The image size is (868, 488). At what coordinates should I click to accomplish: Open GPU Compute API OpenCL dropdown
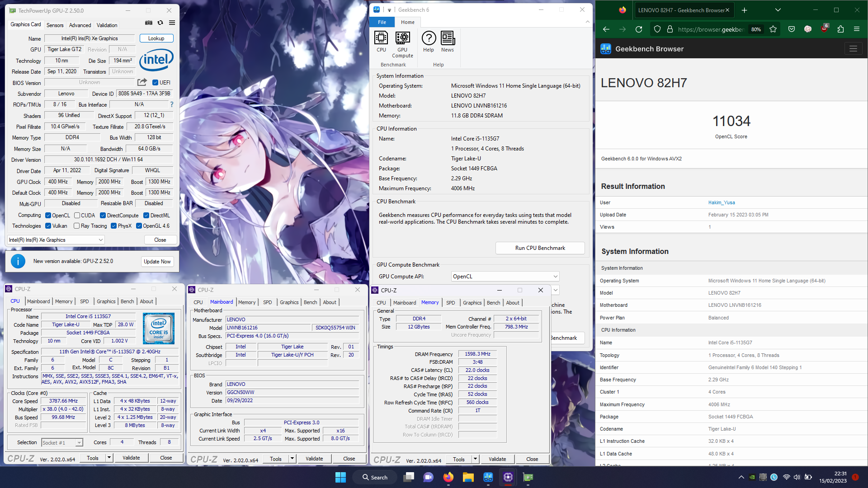pos(505,277)
